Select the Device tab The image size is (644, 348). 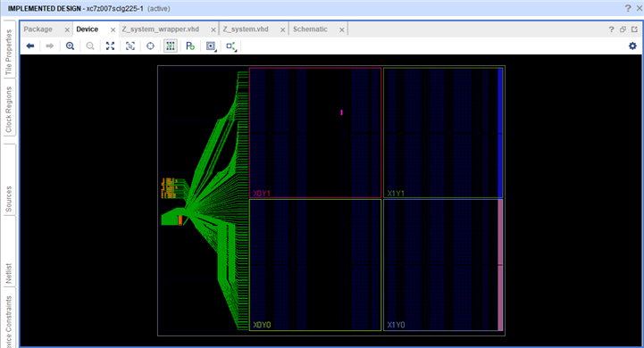pyautogui.click(x=87, y=29)
